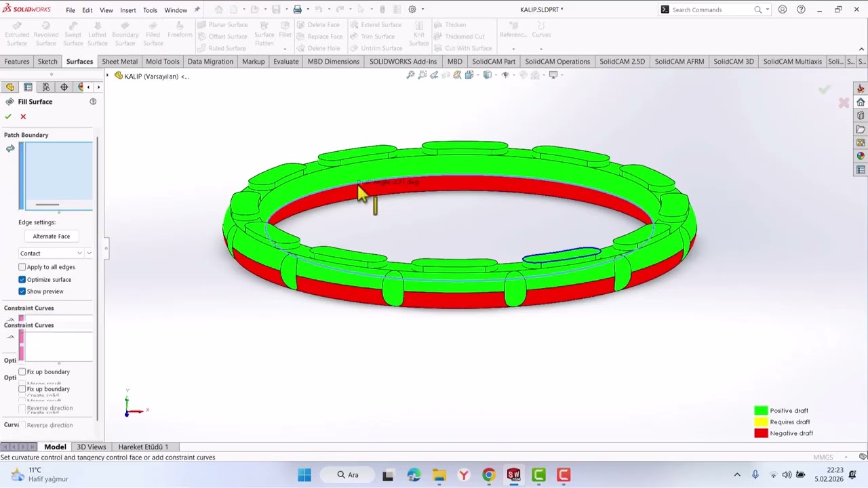This screenshot has width=868, height=488.
Task: Open the Windows Start button
Action: (x=304, y=475)
